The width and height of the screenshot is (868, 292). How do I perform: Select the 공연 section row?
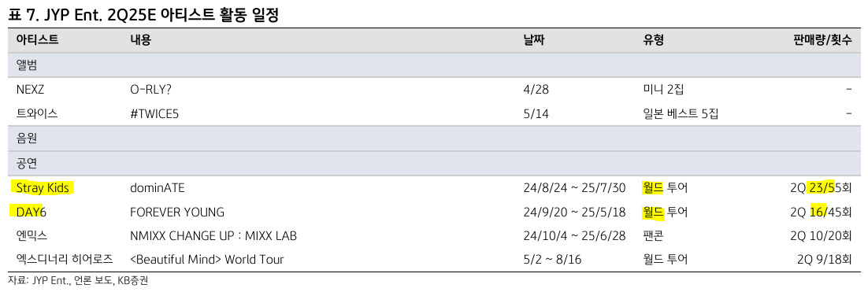(434, 164)
